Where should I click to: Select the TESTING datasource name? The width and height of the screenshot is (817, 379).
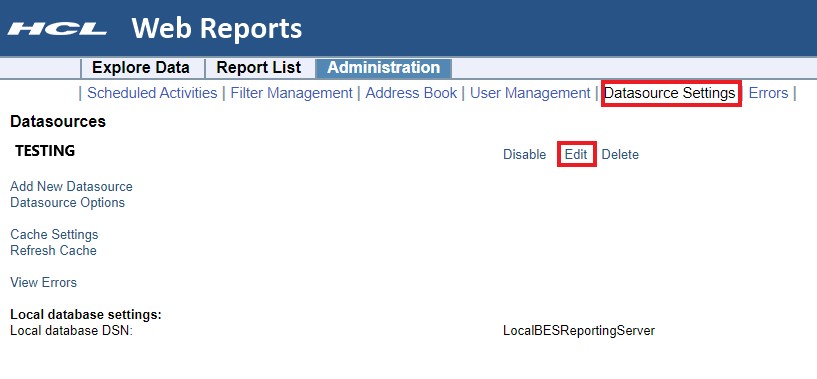point(45,151)
